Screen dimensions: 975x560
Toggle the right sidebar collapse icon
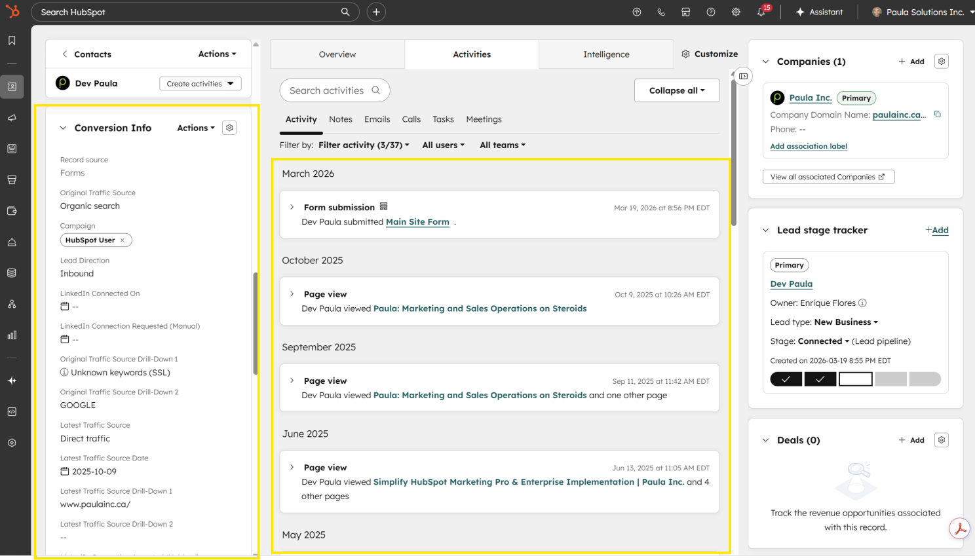point(743,76)
